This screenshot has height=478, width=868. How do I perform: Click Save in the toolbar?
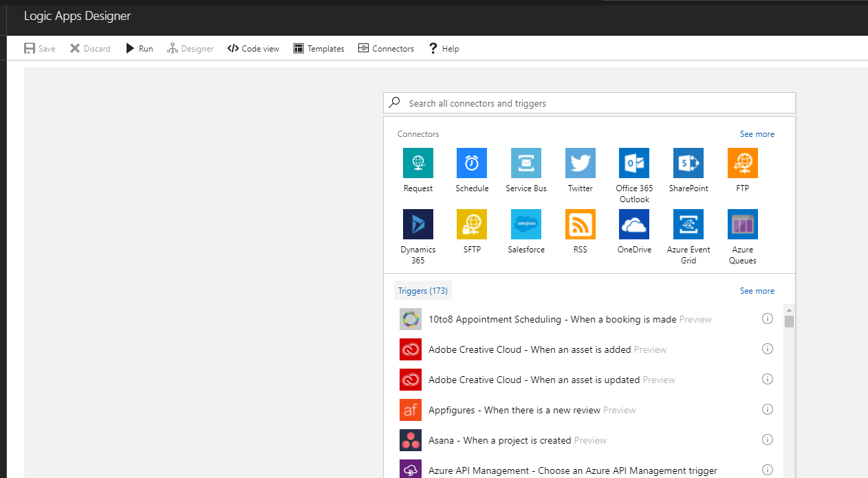39,48
